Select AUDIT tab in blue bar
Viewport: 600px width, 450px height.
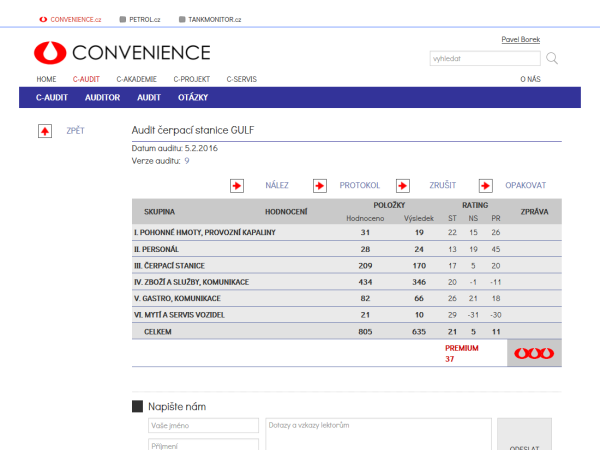click(x=149, y=98)
